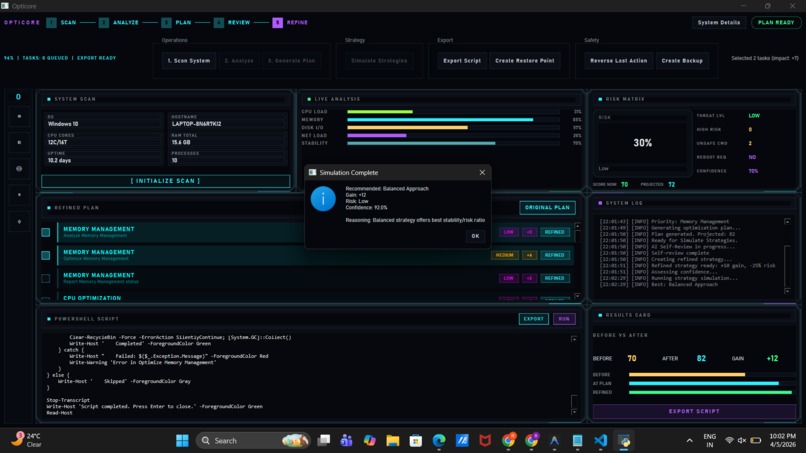Go to step 3 Plan
This screenshot has width=806, height=453.
coord(176,23)
